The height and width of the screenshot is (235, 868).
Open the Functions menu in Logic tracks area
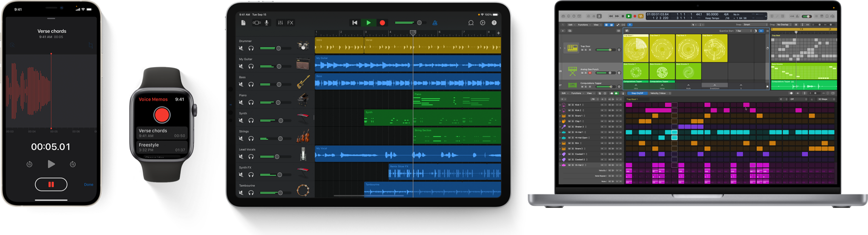click(x=583, y=25)
